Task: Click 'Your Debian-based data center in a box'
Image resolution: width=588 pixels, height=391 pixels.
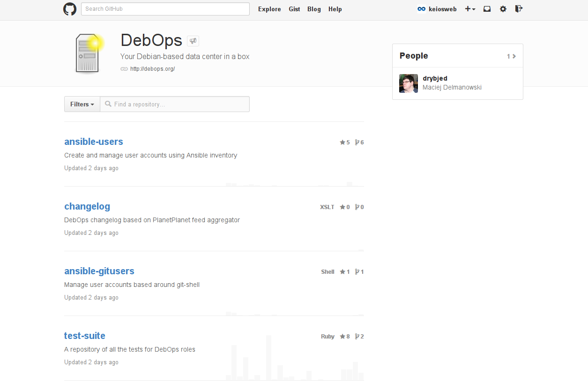Action: tap(185, 56)
